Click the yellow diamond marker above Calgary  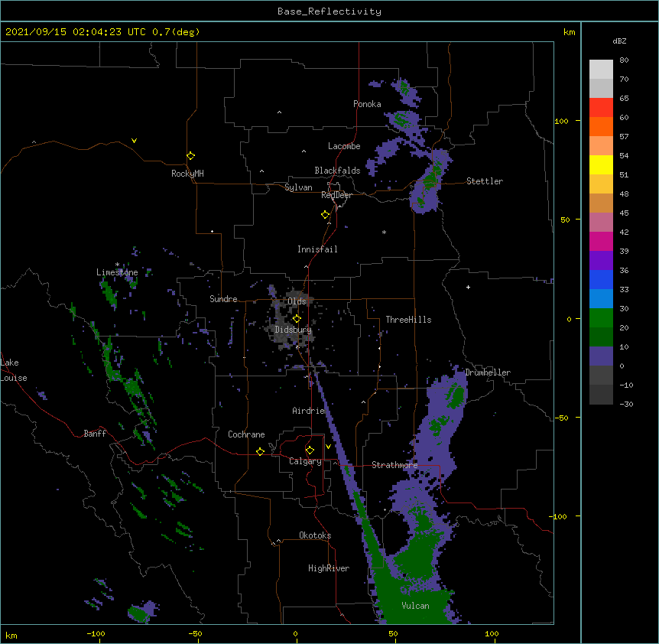tap(310, 450)
